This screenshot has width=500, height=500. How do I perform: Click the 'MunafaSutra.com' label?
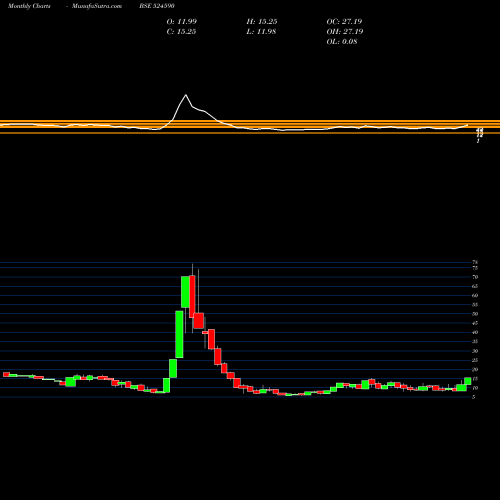(x=97, y=6)
